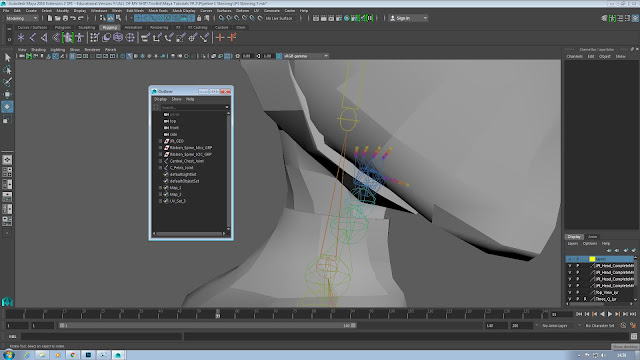Viewport: 640px width, 360px height.
Task: Select the arrow Select tool in toolbox
Action: click(7, 58)
